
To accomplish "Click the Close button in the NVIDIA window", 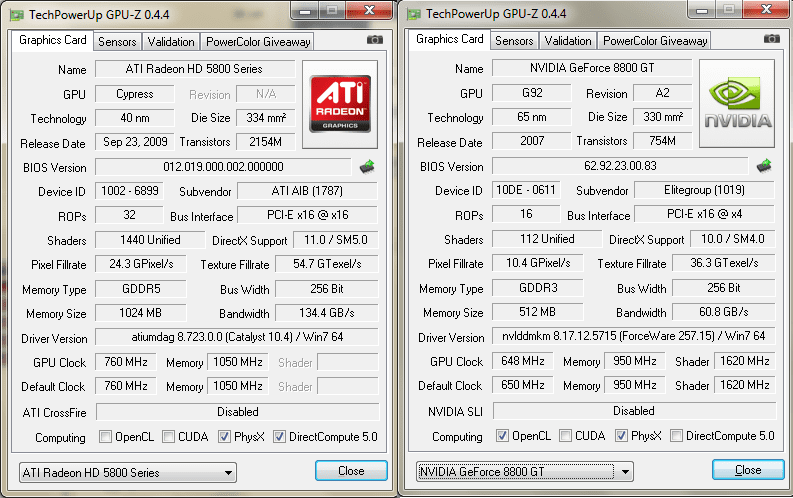I will tap(748, 470).
